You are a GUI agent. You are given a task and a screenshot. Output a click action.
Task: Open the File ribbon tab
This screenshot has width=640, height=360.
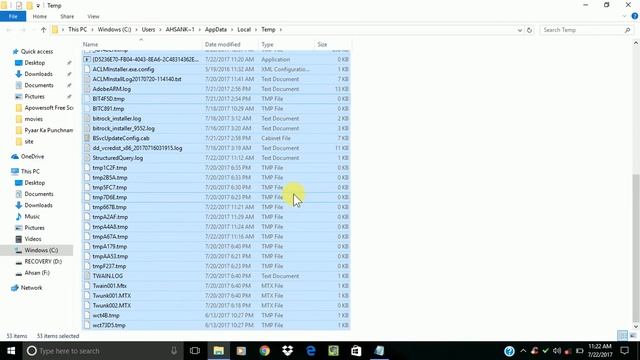[13, 16]
